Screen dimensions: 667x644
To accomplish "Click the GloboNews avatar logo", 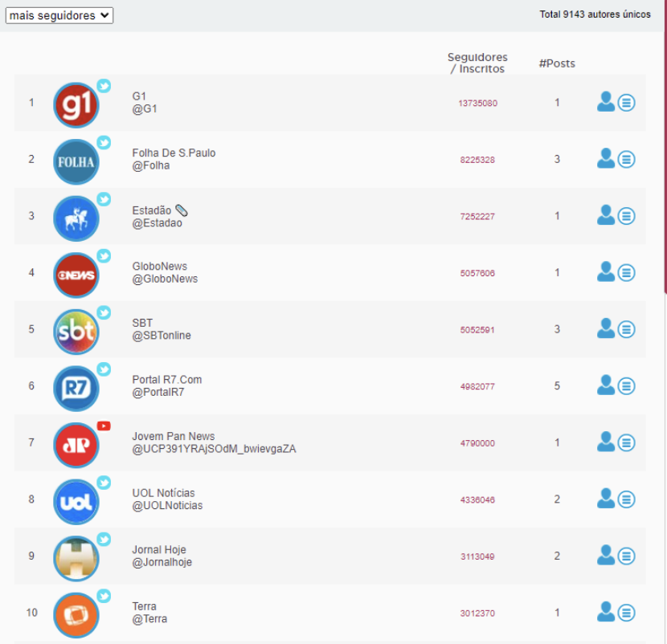I will pos(76,275).
